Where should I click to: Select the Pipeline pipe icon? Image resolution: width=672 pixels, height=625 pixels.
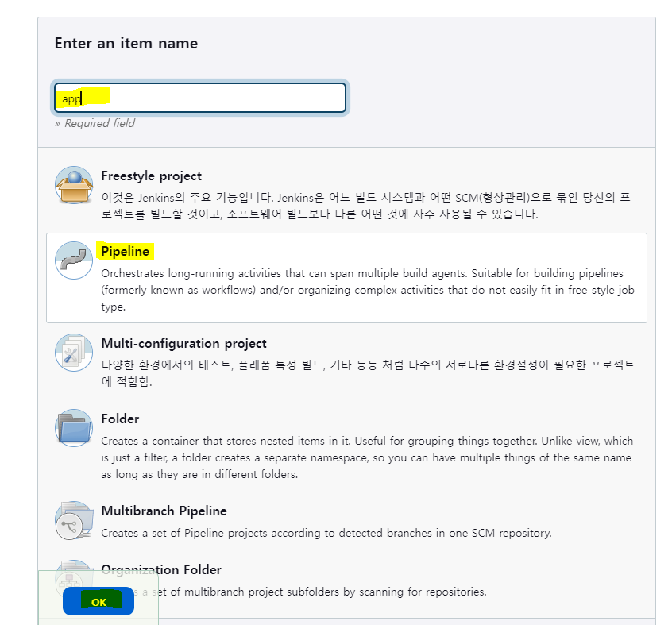pos(74,260)
